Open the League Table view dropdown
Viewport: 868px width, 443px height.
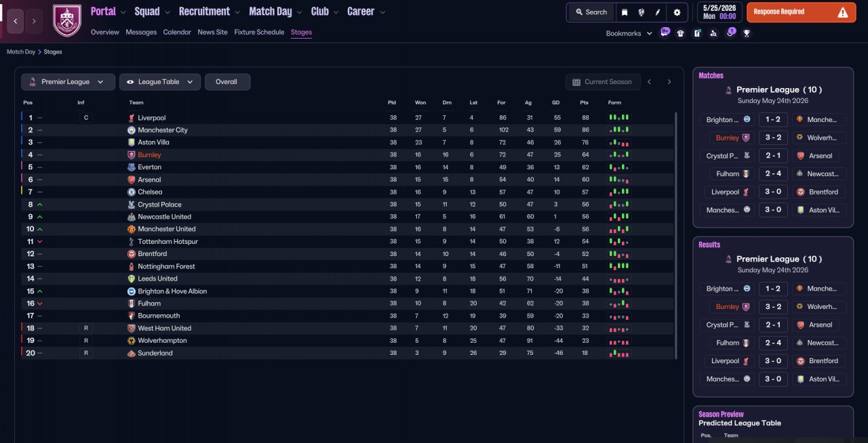[x=160, y=82]
